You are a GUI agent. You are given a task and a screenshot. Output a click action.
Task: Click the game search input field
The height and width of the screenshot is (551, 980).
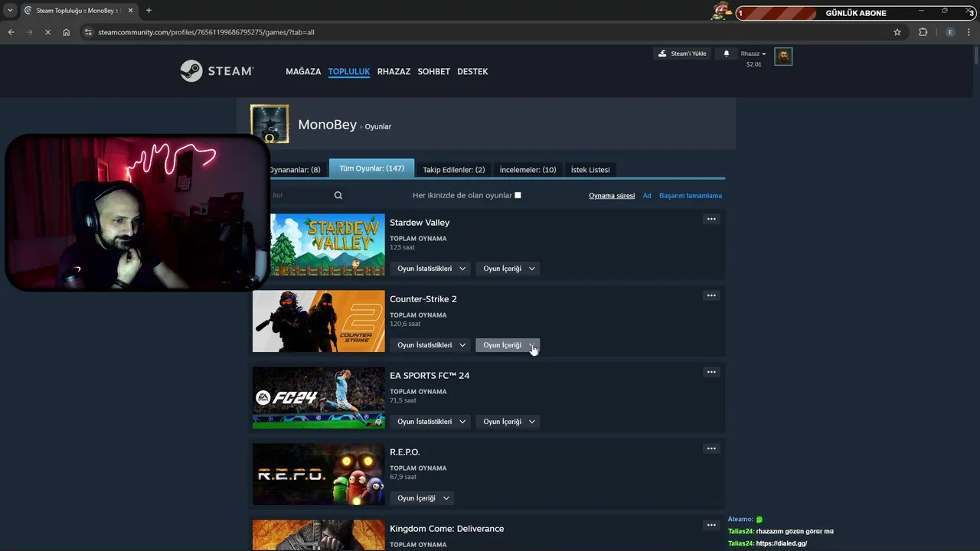[301, 195]
